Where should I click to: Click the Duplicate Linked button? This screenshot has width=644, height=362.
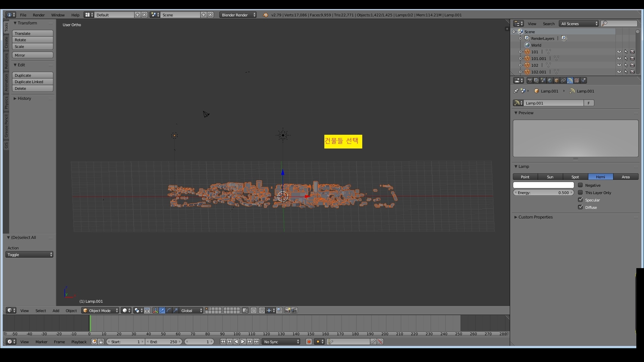click(x=33, y=82)
